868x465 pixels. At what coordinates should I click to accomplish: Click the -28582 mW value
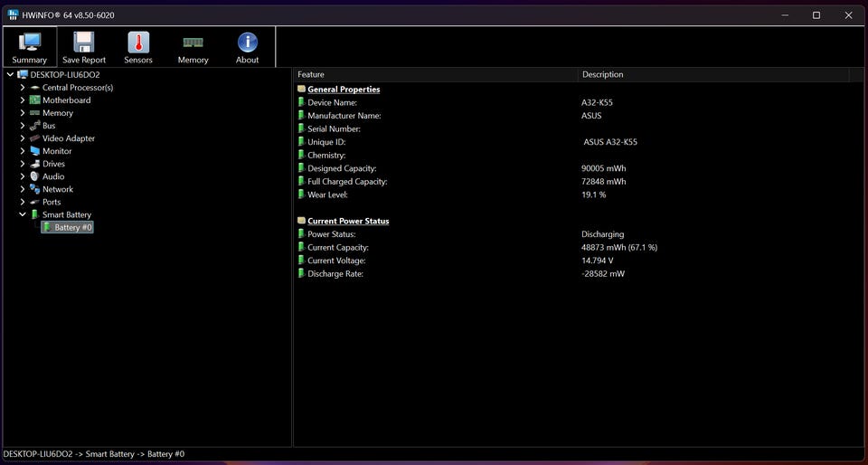coord(603,273)
